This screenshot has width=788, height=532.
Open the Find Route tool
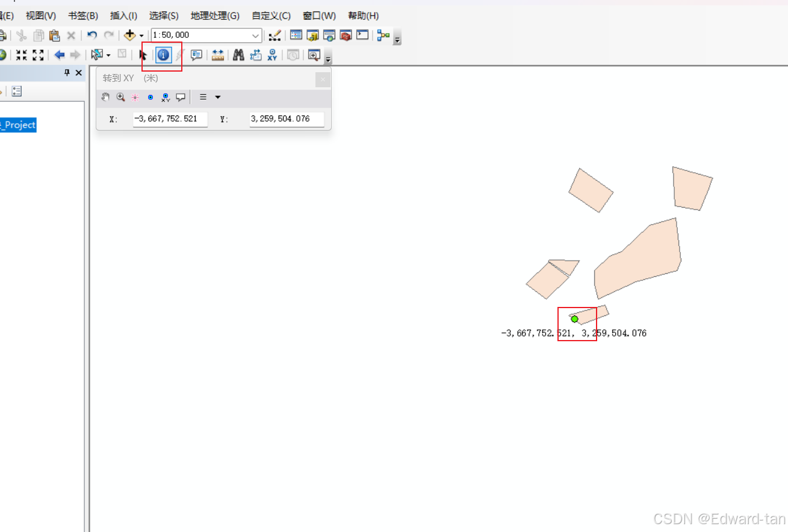point(256,55)
